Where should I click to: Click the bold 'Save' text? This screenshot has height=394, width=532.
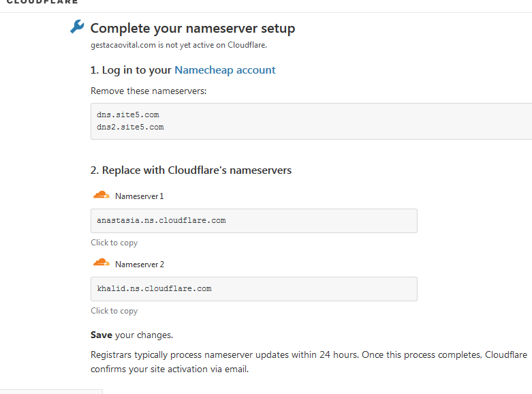101,335
